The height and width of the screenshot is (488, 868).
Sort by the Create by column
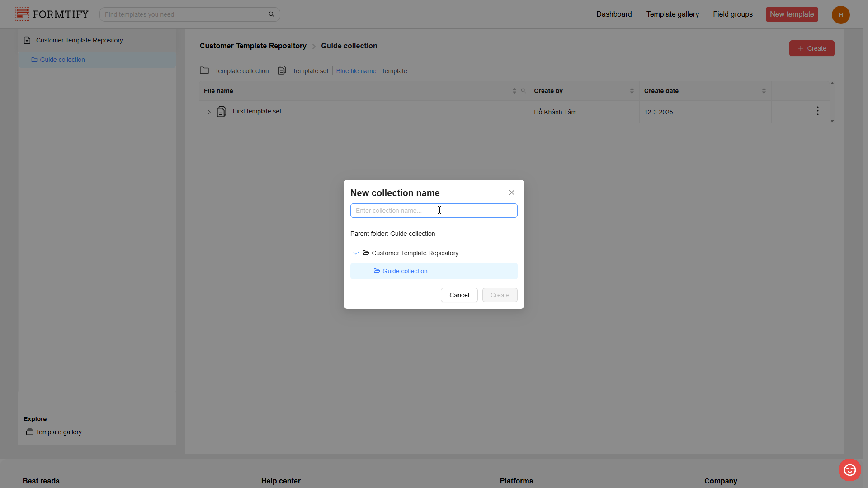coord(632,91)
